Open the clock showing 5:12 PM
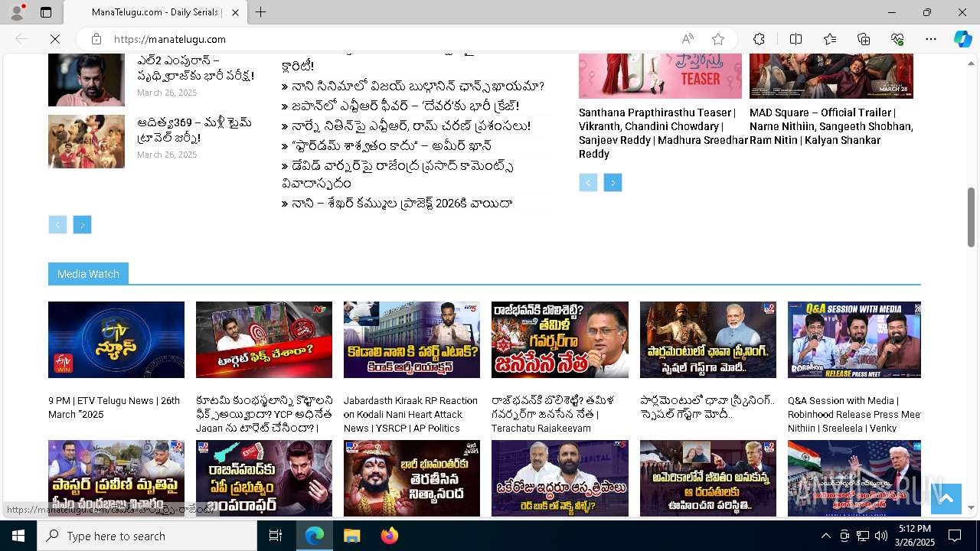The height and width of the screenshot is (551, 980). pyautogui.click(x=915, y=536)
